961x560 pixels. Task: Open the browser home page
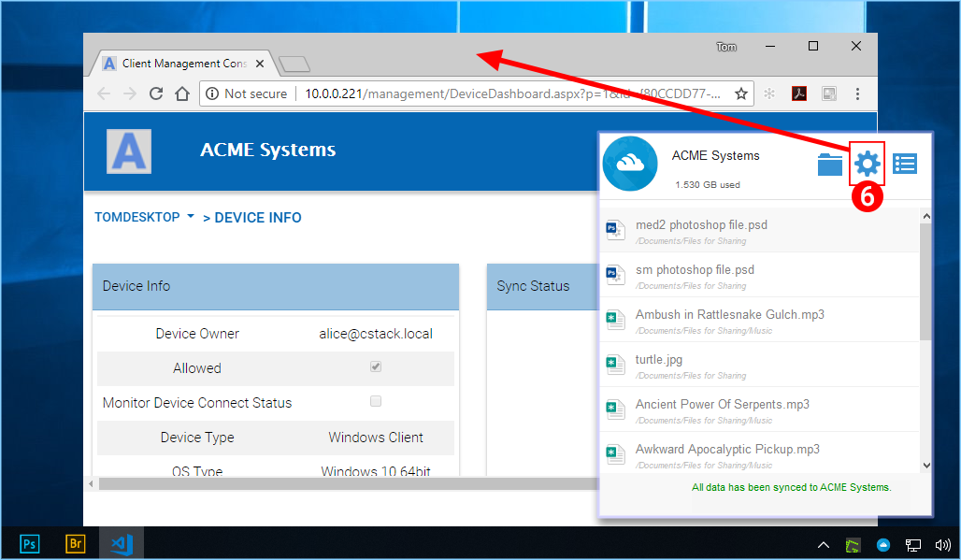(x=182, y=93)
